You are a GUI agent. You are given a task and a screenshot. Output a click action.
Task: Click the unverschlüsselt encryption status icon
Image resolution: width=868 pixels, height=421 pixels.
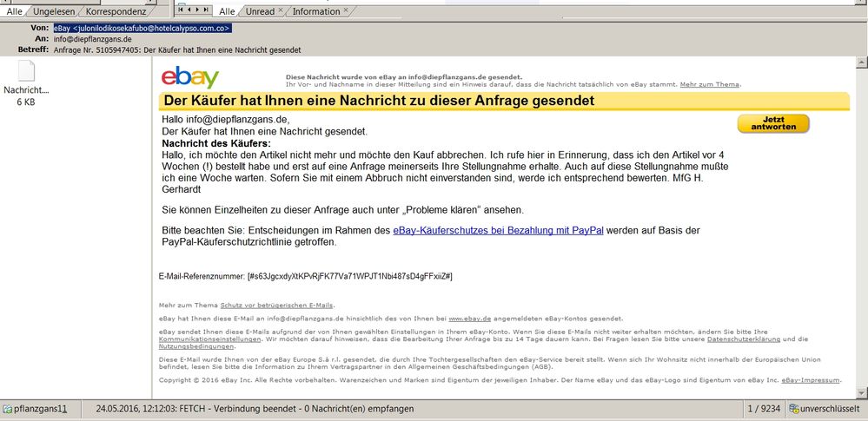tap(794, 410)
